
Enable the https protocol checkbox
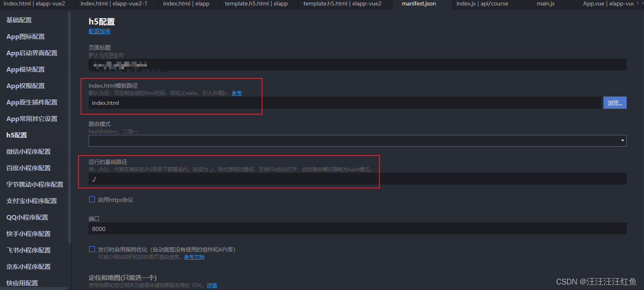(x=92, y=199)
